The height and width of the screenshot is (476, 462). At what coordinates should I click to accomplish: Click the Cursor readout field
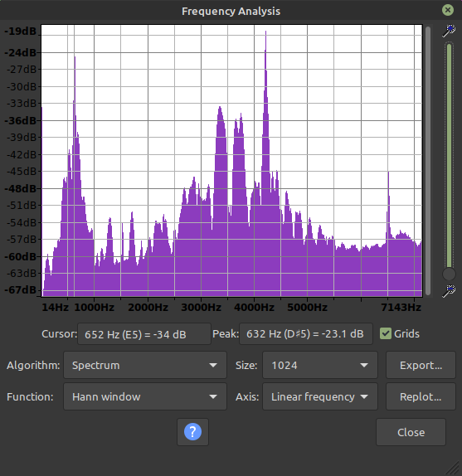pyautogui.click(x=144, y=334)
